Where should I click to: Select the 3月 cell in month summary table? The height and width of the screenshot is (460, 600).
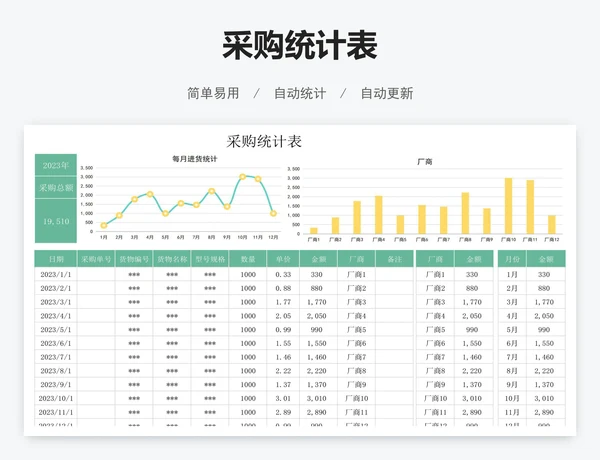point(512,302)
